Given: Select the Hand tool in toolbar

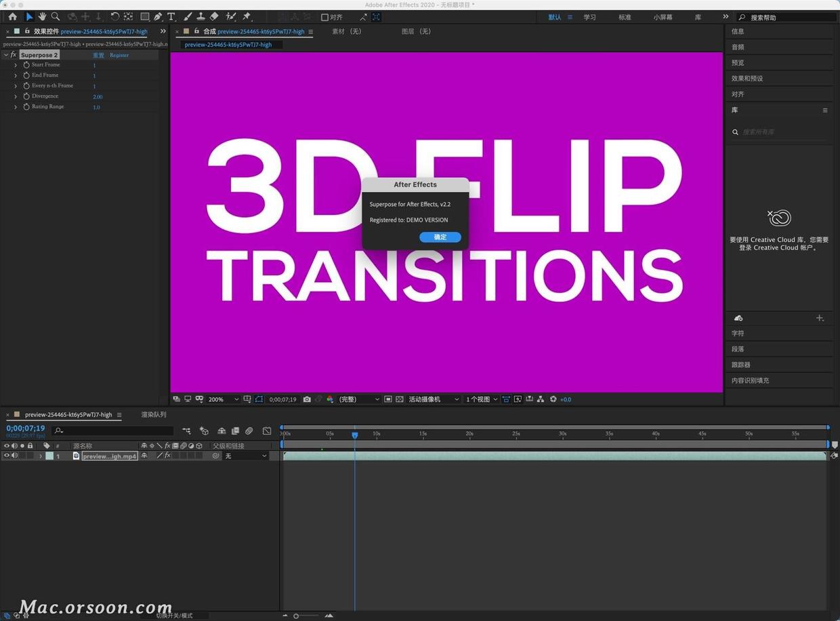Looking at the screenshot, I should tap(42, 16).
